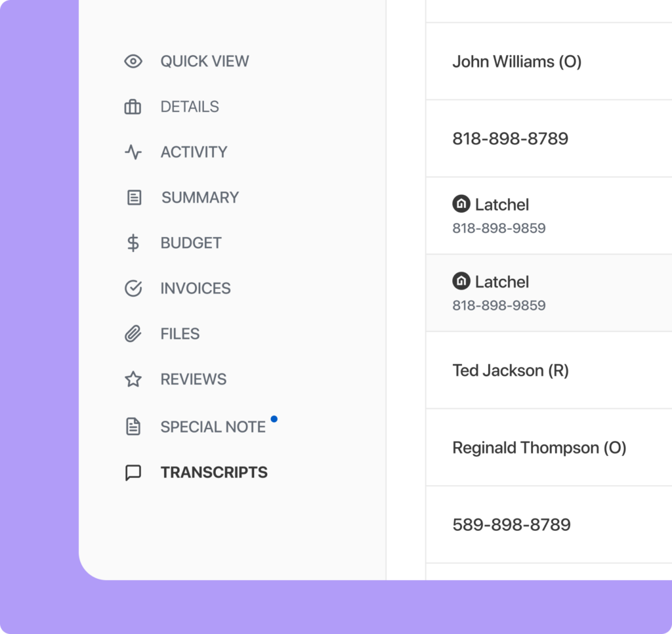This screenshot has height=634, width=672.
Task: Open the Reviews section
Action: click(193, 379)
